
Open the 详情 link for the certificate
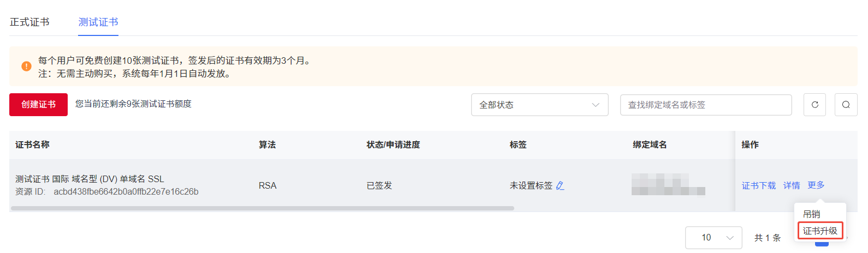[x=792, y=186]
